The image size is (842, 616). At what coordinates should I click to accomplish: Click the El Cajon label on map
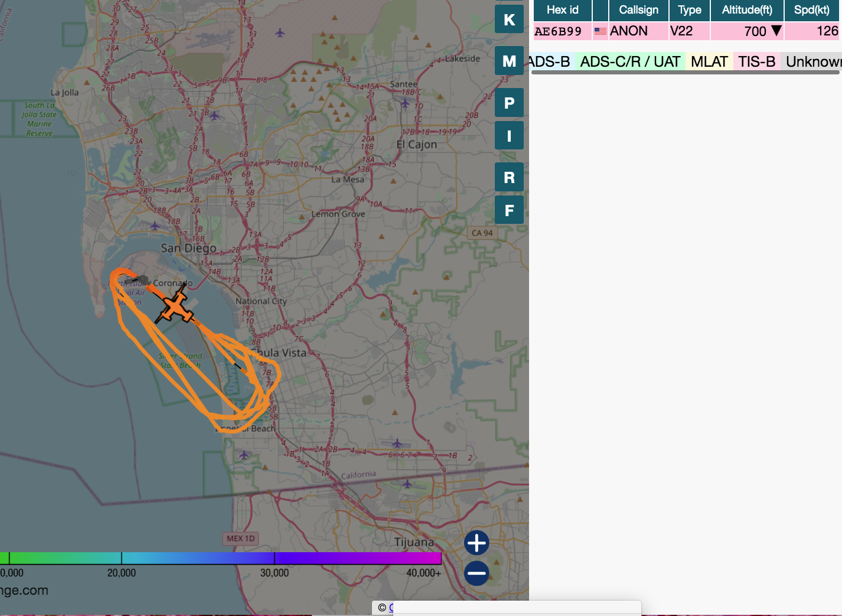click(417, 145)
